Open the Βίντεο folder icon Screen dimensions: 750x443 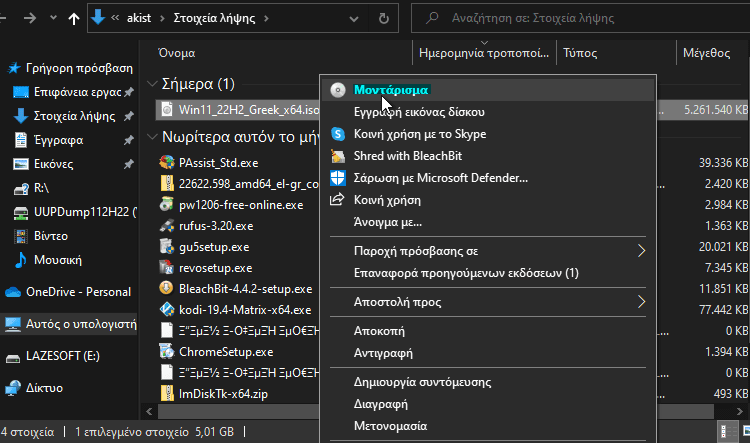coord(21,236)
